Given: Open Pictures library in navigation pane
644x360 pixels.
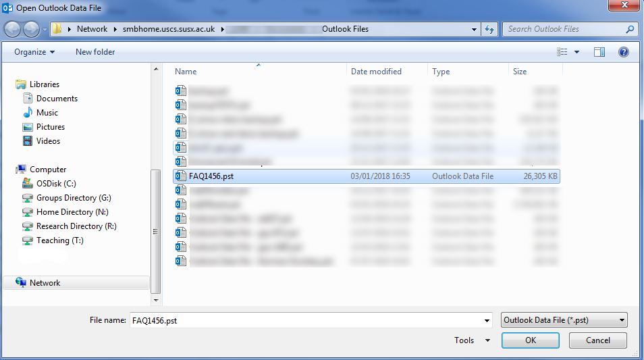Looking at the screenshot, I should click(x=51, y=127).
